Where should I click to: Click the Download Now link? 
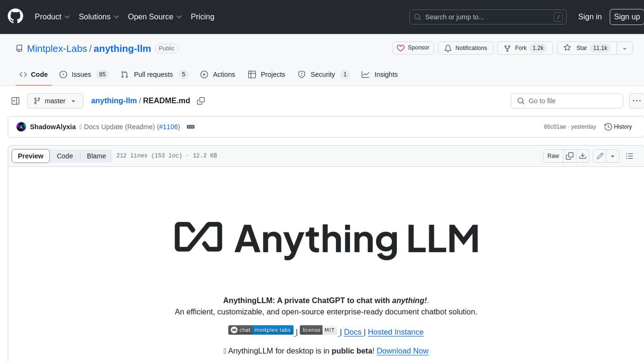402,351
